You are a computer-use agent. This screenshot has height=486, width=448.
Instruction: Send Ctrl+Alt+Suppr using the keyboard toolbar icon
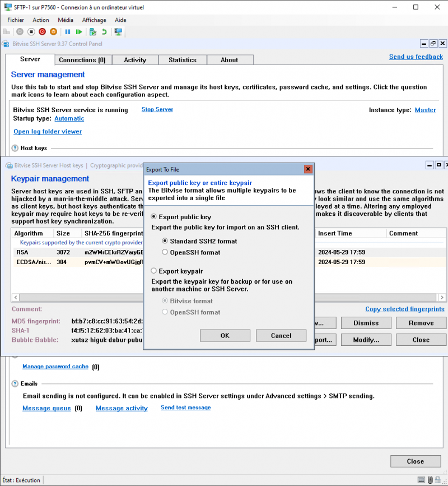pyautogui.click(x=6, y=32)
